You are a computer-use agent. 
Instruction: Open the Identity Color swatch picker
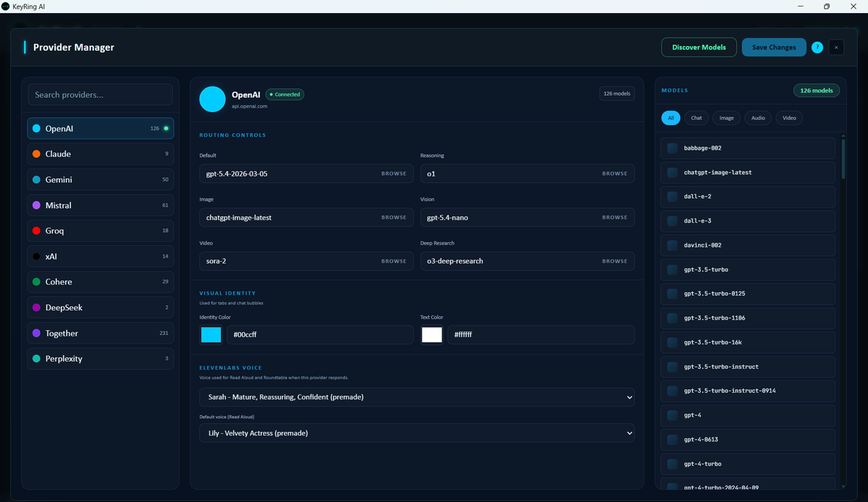click(x=211, y=335)
